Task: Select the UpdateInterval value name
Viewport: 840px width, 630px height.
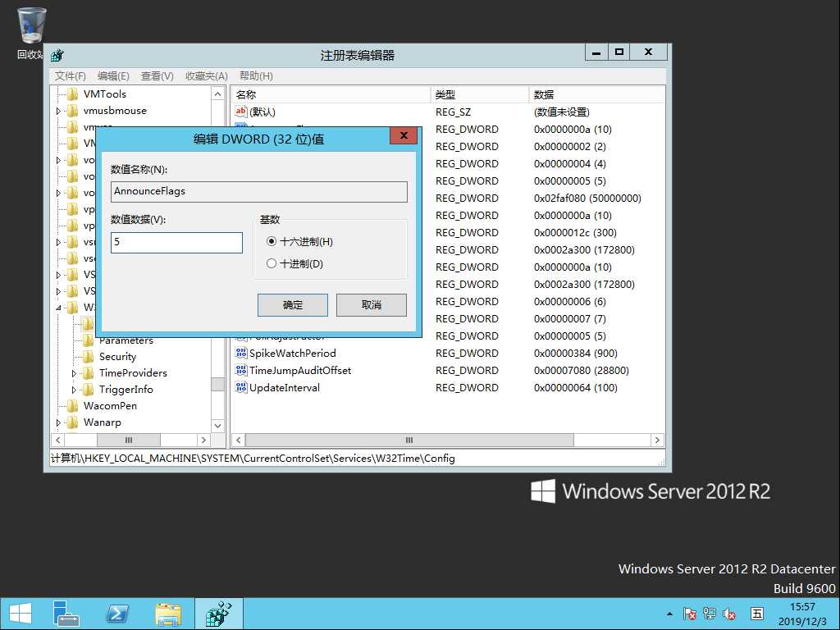Action: click(x=285, y=387)
